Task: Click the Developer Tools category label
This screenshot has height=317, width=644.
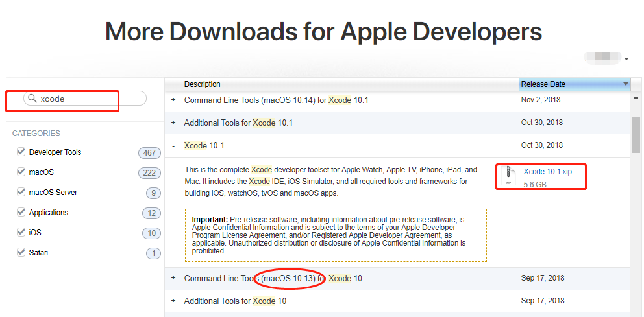Action: tap(55, 152)
